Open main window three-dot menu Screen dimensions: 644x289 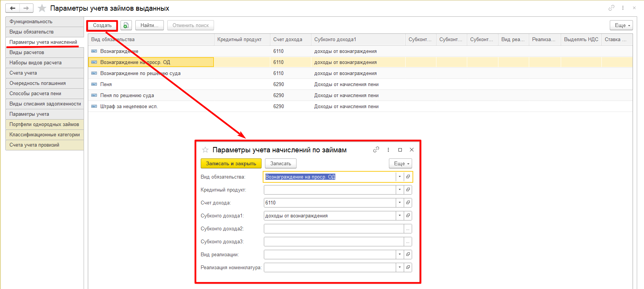623,8
